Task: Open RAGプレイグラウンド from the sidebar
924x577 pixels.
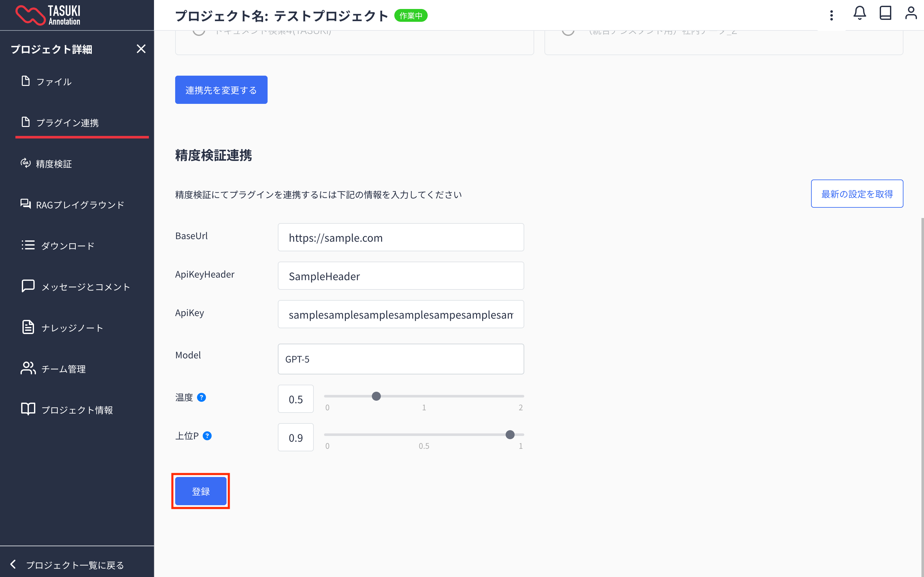Action: (x=80, y=205)
